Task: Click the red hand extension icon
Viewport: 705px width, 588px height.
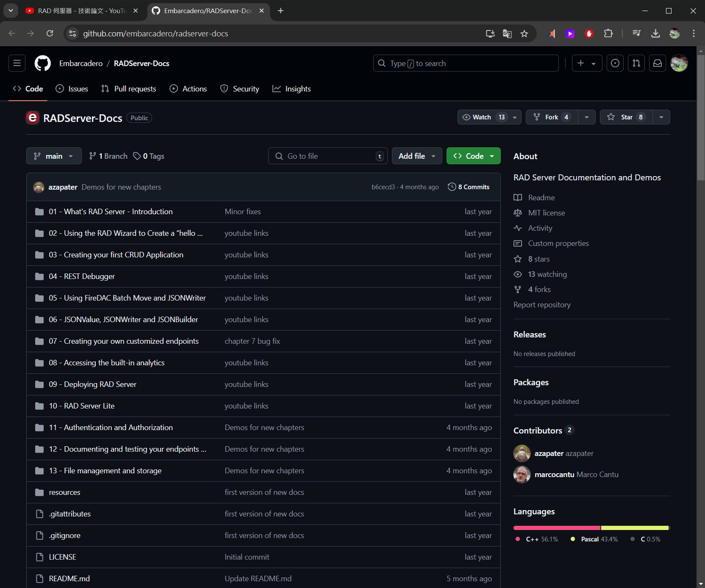Action: (589, 33)
